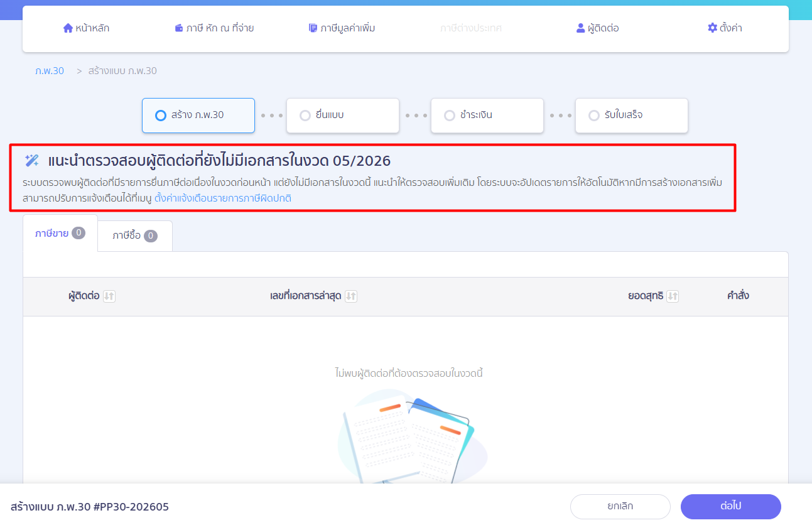Click the wallet icon for ภาษี หัก ณ ที่จ่าย

point(179,28)
